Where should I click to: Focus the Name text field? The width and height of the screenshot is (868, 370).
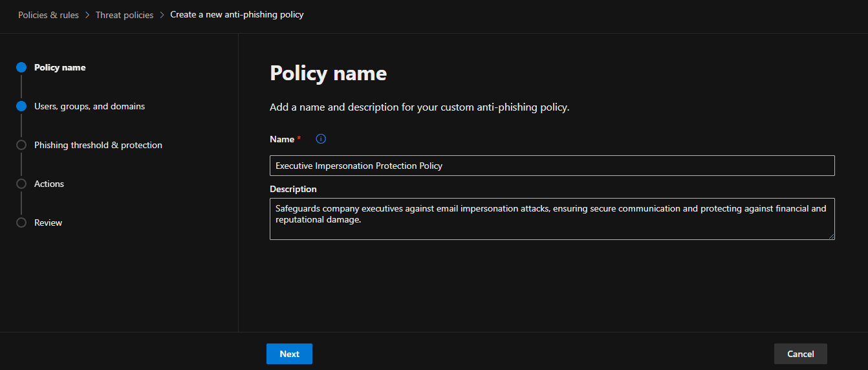point(552,166)
